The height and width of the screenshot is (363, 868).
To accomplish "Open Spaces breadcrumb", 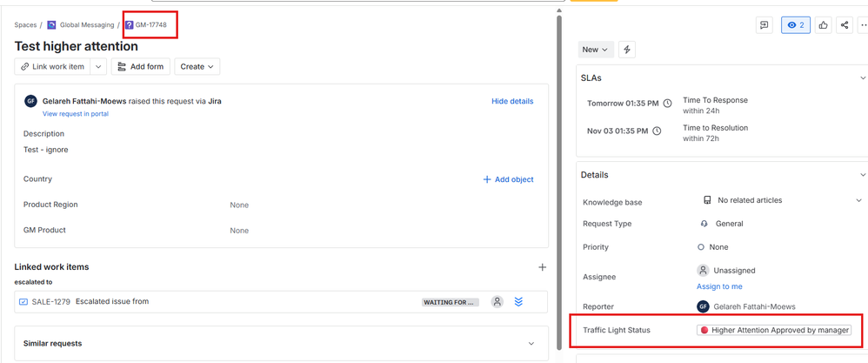I will pyautogui.click(x=25, y=25).
